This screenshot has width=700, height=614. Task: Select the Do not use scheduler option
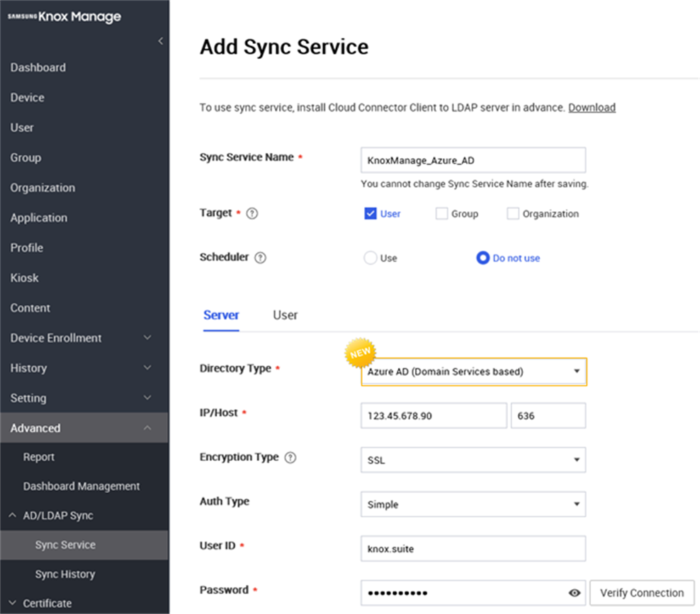(x=483, y=258)
